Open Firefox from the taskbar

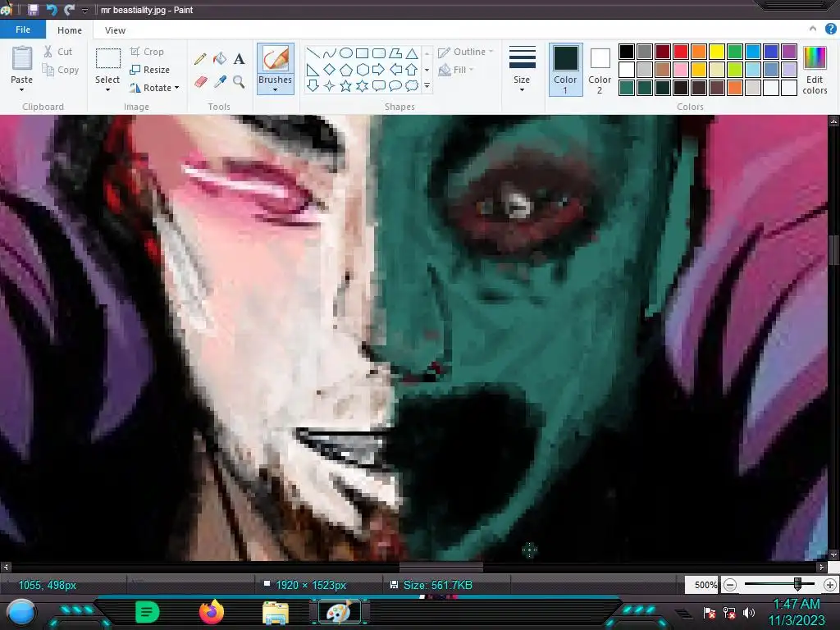pyautogui.click(x=212, y=612)
